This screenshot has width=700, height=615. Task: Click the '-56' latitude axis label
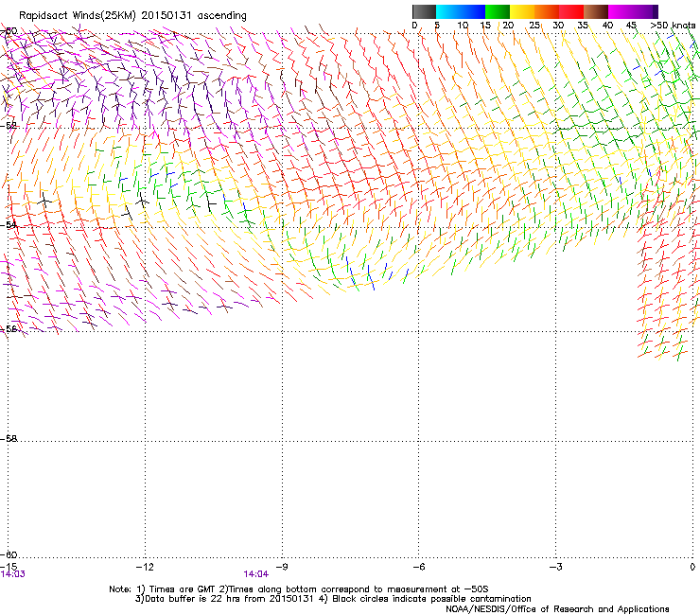click(9, 328)
